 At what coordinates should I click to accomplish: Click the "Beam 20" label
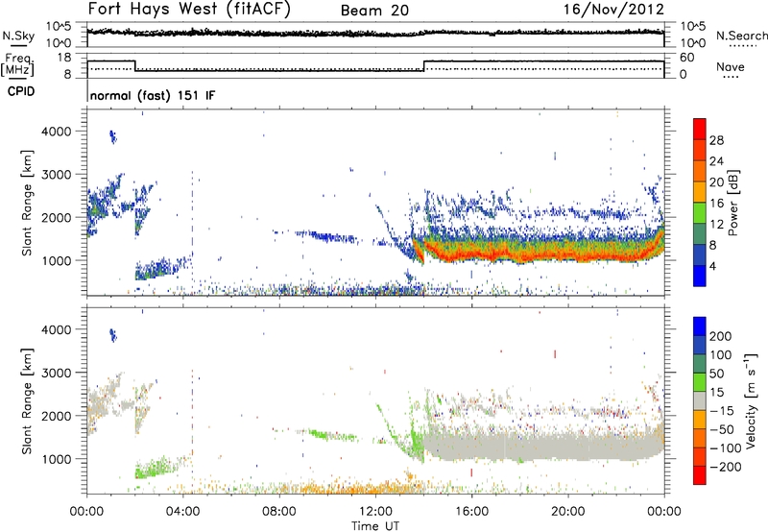(374, 11)
